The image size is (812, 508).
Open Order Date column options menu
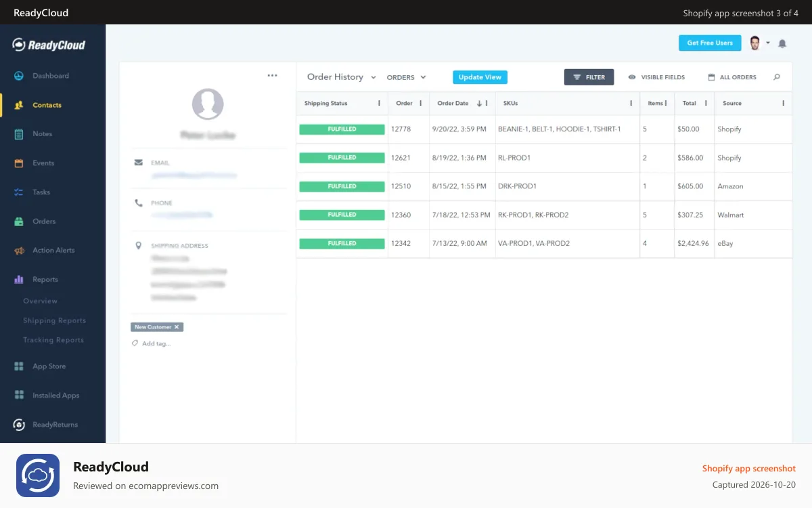tap(487, 104)
